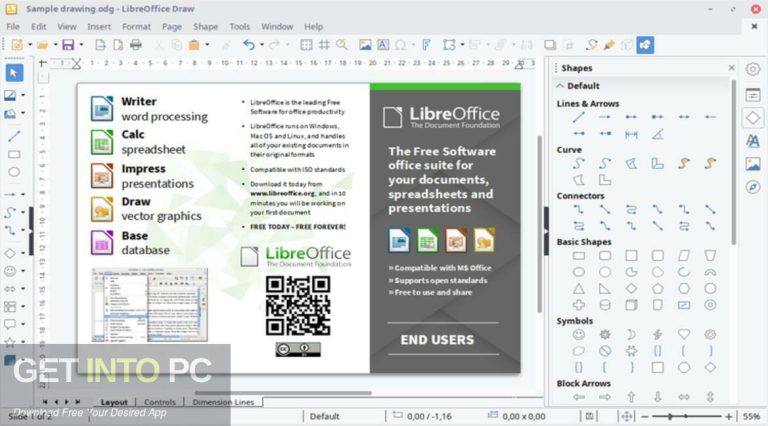Click the Print icon
This screenshot has height=426, width=768.
coord(136,45)
